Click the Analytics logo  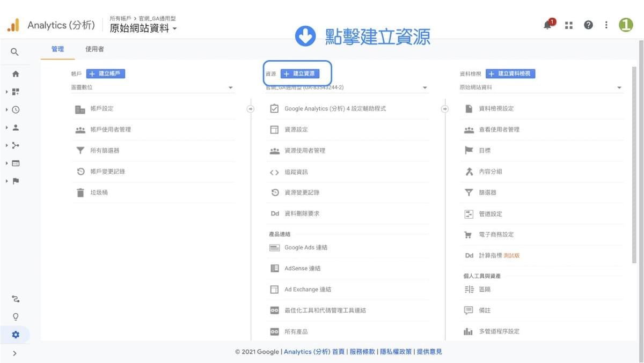[13, 25]
